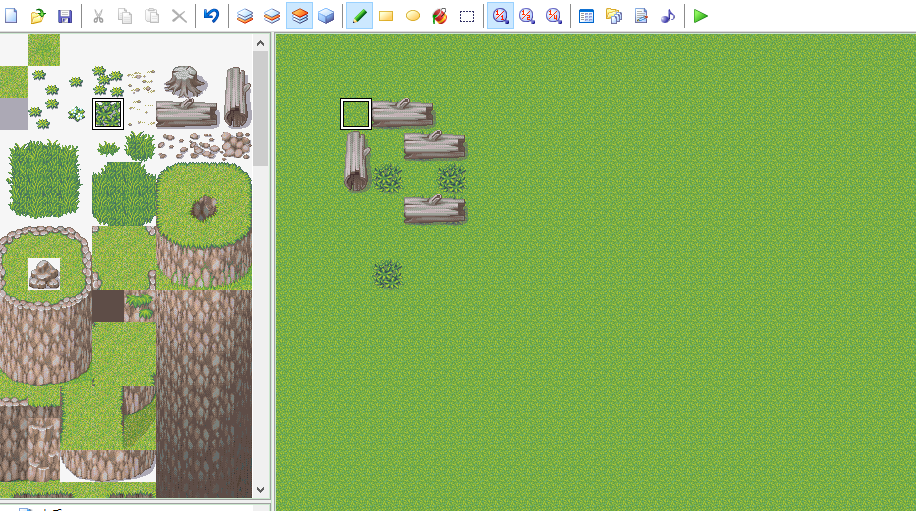Click the Cut scissors icon

pyautogui.click(x=98, y=16)
